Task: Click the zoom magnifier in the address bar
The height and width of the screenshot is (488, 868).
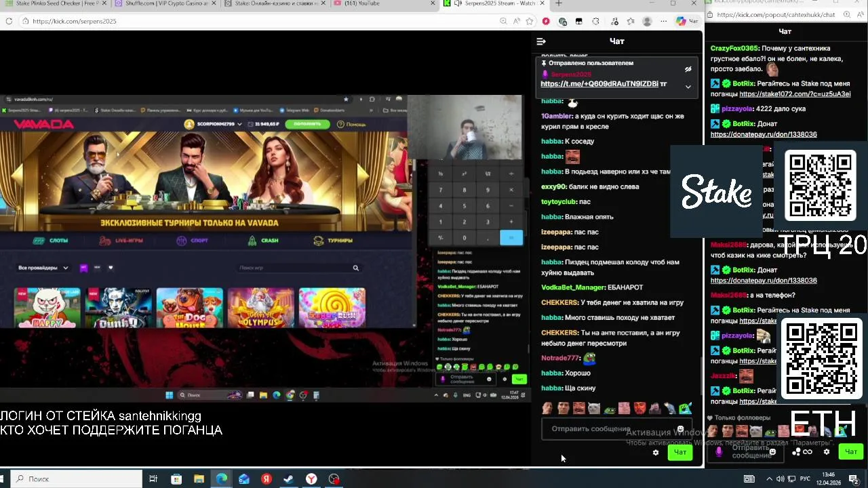Action: pos(503,21)
